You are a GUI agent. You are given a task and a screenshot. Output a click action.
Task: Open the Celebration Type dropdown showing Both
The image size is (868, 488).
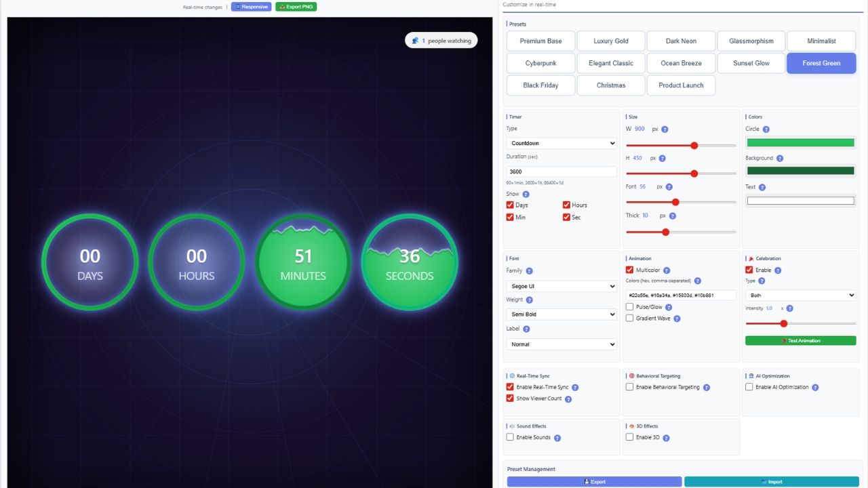tap(801, 296)
